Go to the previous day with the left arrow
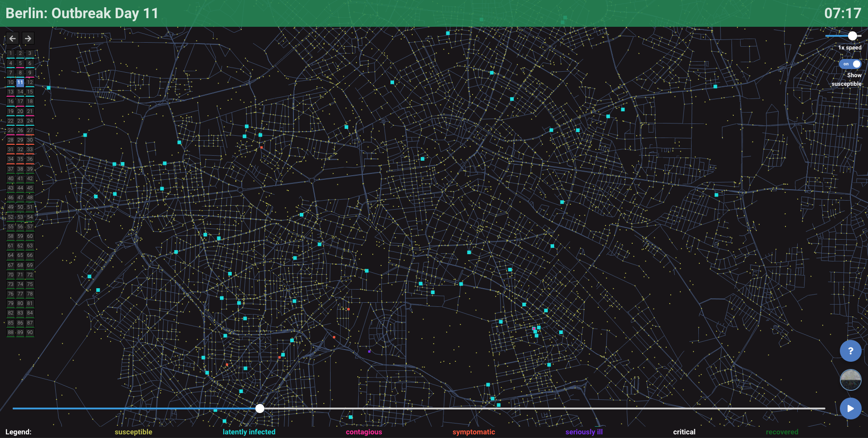This screenshot has width=868, height=438. coord(13,39)
